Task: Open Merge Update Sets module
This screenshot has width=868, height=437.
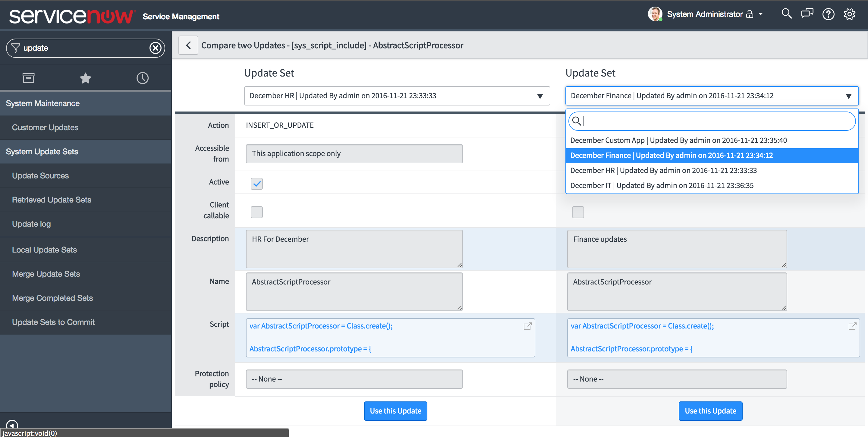Action: click(x=86, y=274)
